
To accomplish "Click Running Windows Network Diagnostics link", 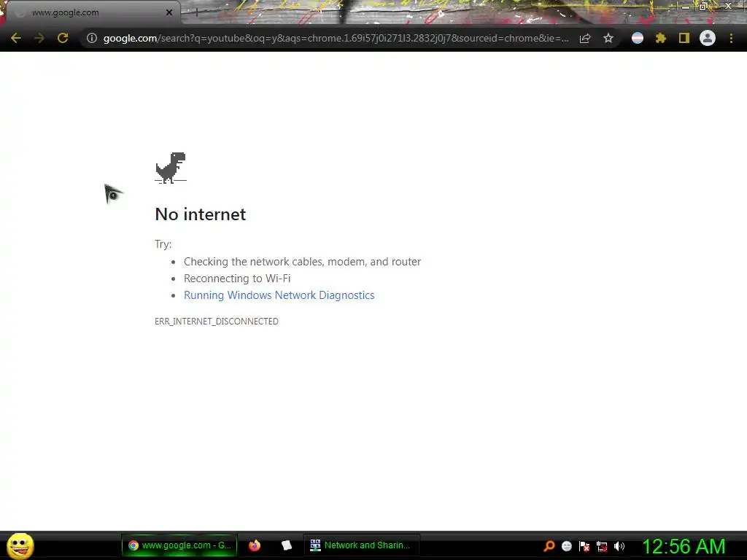I will click(x=279, y=295).
